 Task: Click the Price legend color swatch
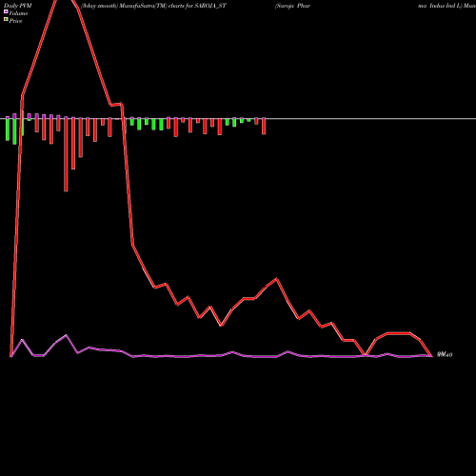pyautogui.click(x=6, y=20)
